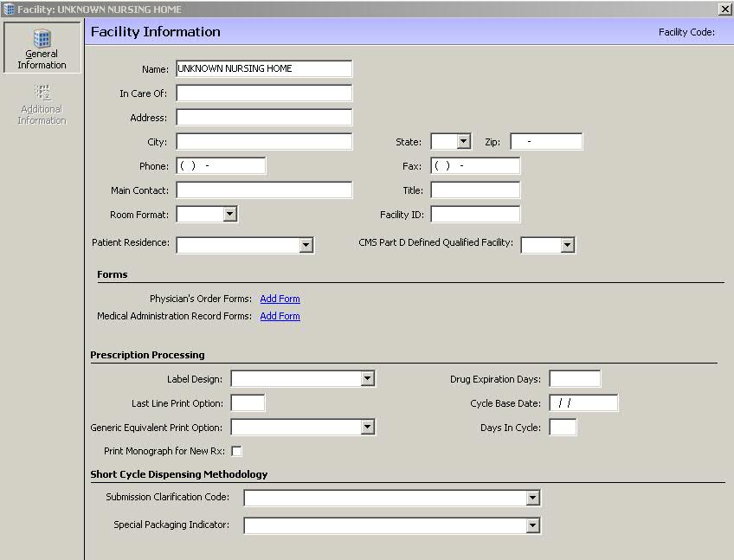This screenshot has height=560, width=734.
Task: Open the Room Format dropdown
Action: coord(229,214)
